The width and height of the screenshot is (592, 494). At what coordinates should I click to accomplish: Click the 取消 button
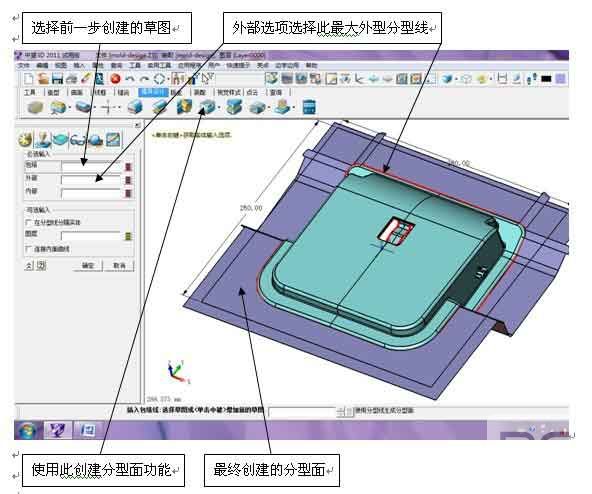119,266
